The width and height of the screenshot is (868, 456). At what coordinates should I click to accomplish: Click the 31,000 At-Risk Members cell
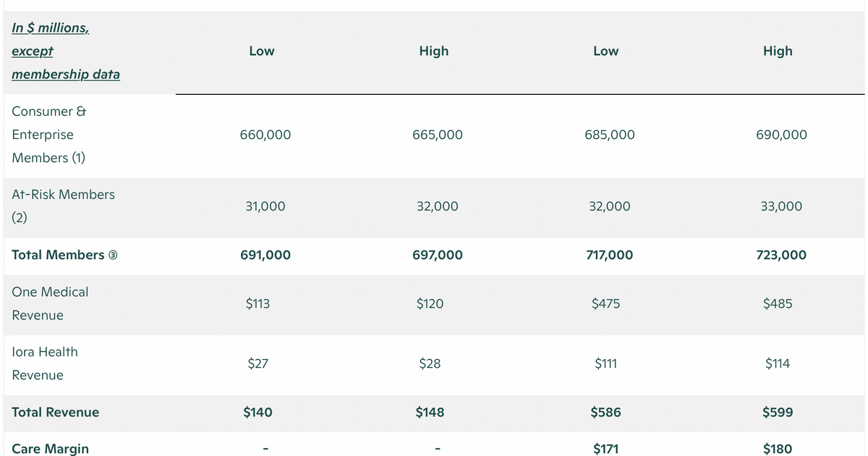[265, 206]
